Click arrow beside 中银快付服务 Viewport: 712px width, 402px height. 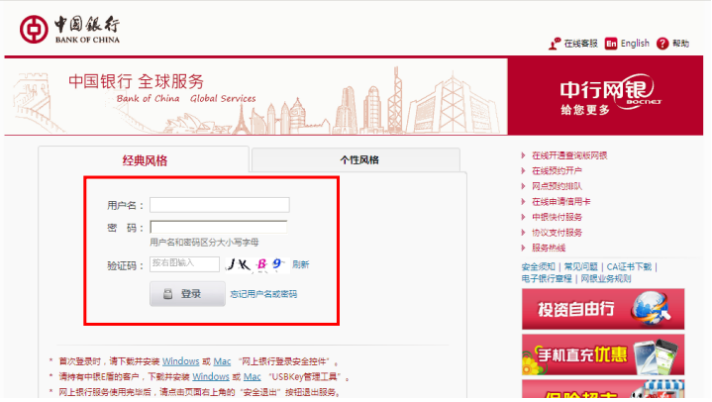524,217
